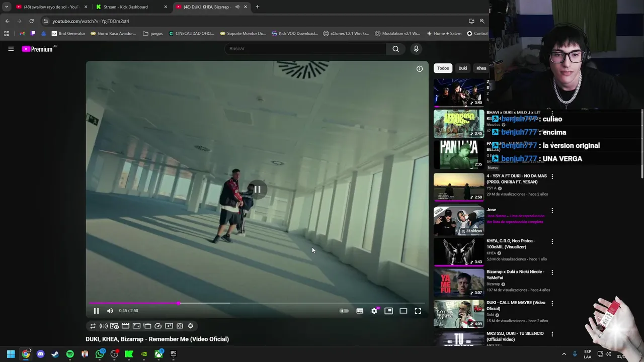
Task: Mute the video with the speaker icon
Action: 110,311
